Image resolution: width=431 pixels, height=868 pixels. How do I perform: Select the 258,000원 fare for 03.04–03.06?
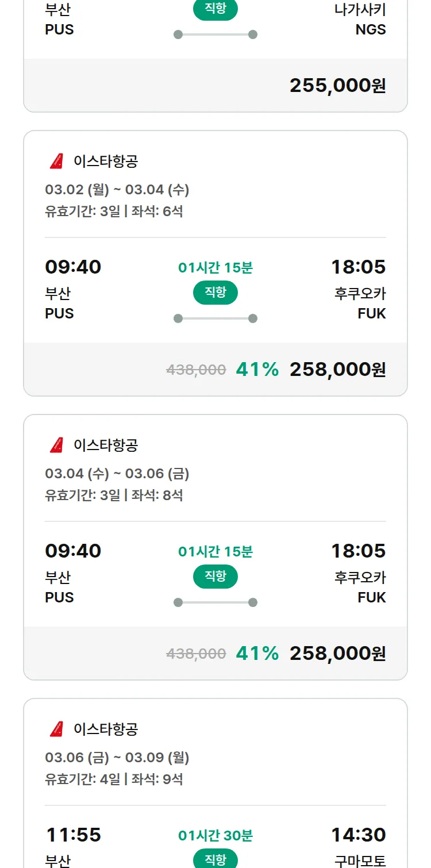[x=337, y=654]
